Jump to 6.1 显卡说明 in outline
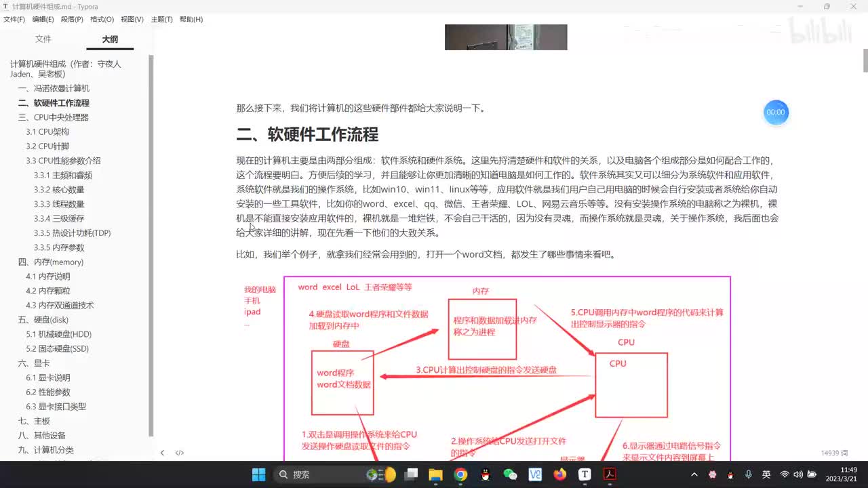The height and width of the screenshot is (488, 868). pos(48,378)
